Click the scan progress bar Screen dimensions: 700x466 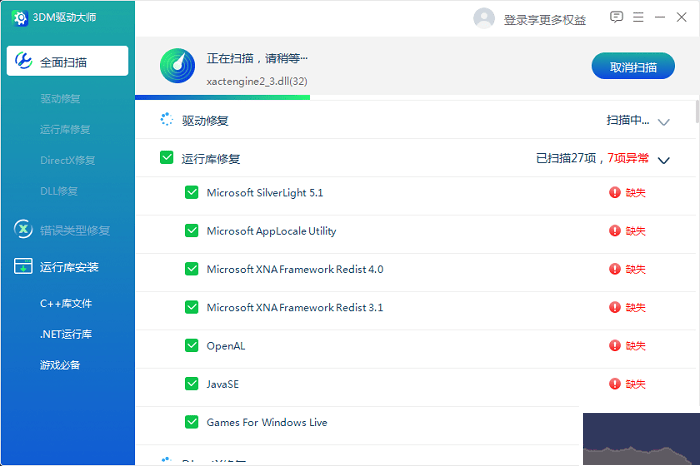pyautogui.click(x=222, y=97)
